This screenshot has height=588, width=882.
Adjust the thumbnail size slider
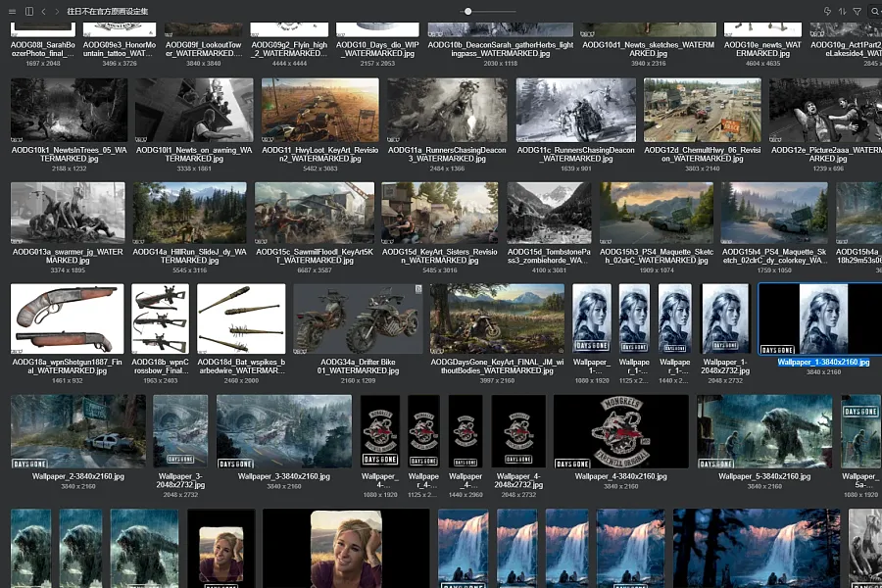point(468,11)
